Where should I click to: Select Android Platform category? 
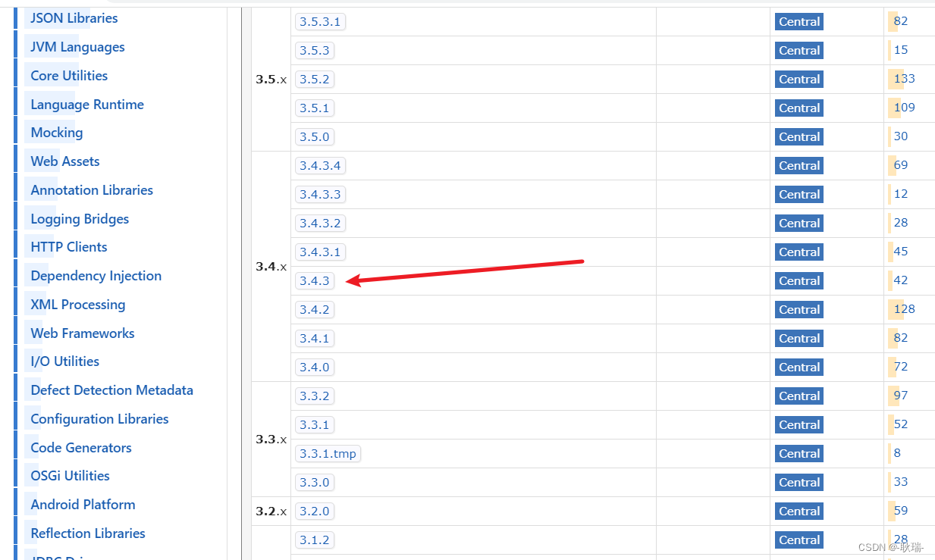click(x=83, y=505)
